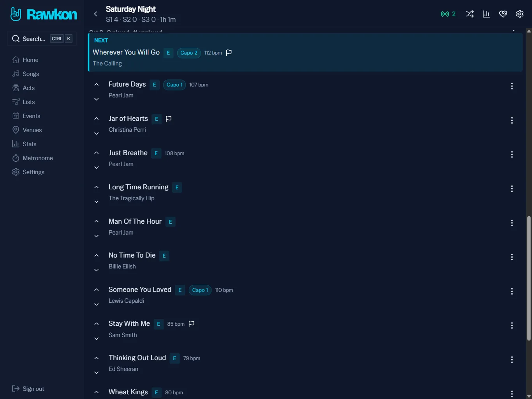Open setlist settings gear icon in header

(520, 14)
